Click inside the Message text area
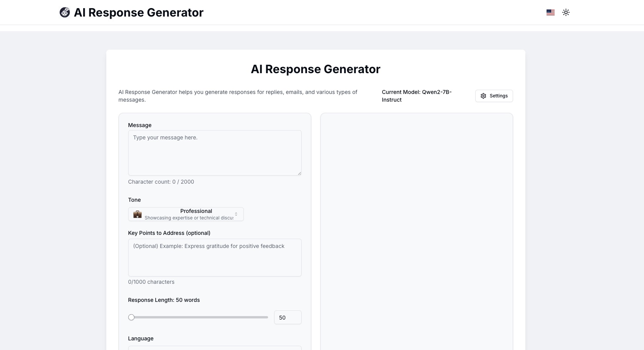 click(x=215, y=153)
